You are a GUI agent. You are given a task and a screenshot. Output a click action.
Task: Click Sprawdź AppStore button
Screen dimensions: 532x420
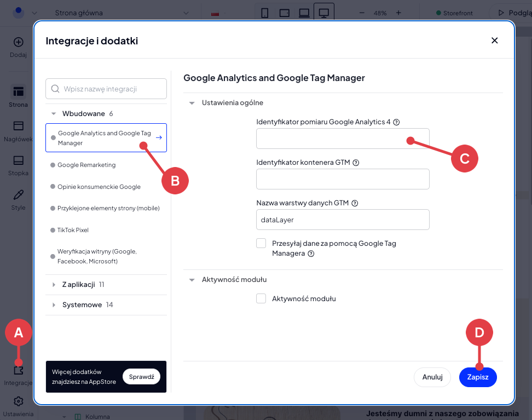coord(141,377)
